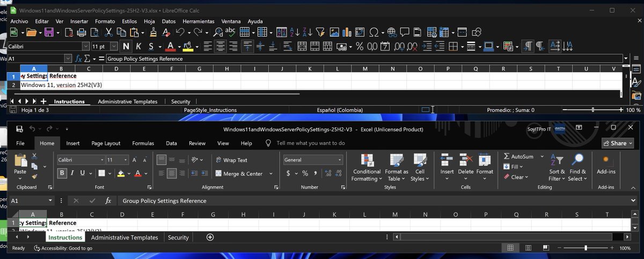Open Excel Formulas ribbon tab
This screenshot has height=259, width=644.
pyautogui.click(x=143, y=143)
